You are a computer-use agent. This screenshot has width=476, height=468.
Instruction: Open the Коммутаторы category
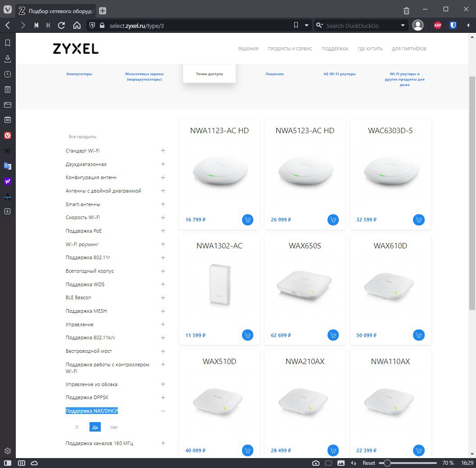pyautogui.click(x=79, y=74)
